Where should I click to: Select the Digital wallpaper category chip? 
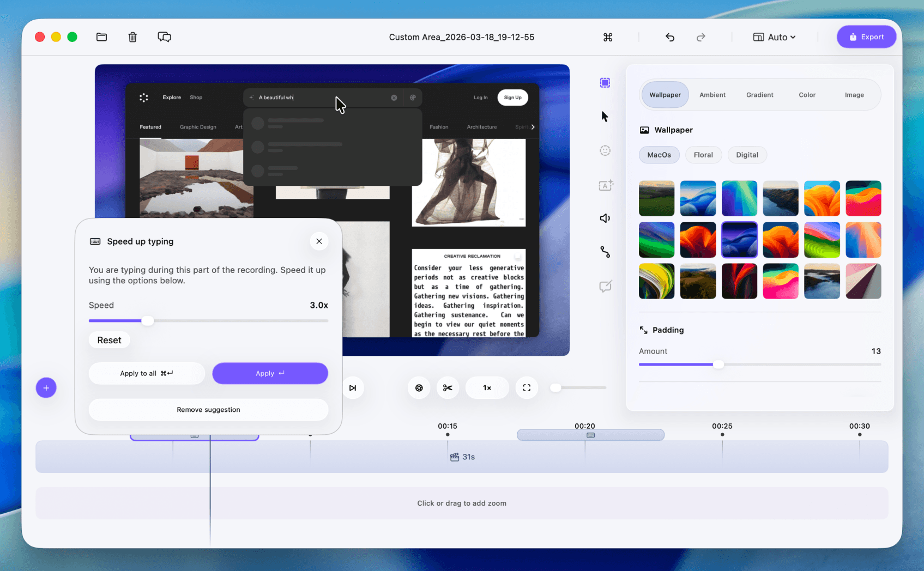[747, 155]
